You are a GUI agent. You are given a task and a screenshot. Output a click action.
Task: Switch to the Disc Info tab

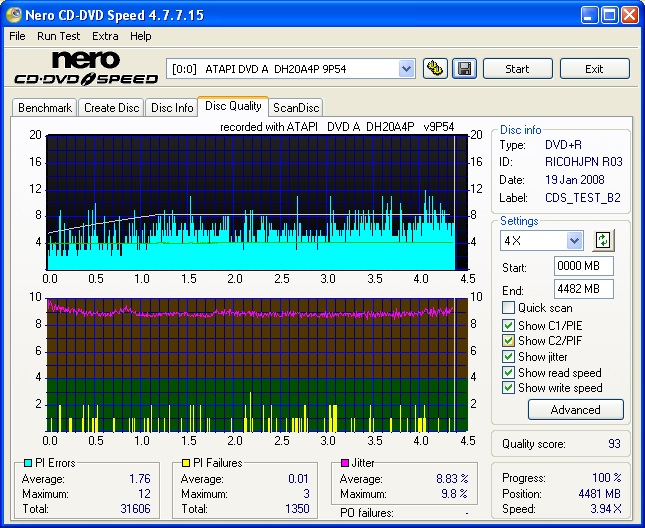172,108
